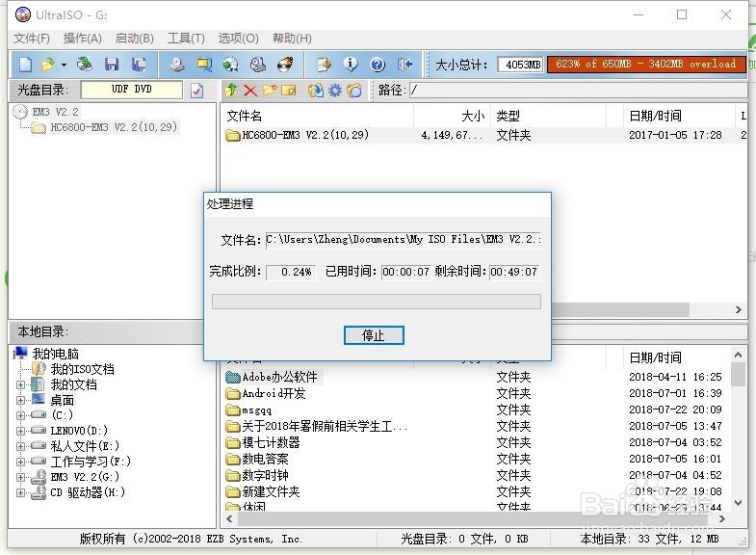Select 我的电脑 in local tree
This screenshot has width=756, height=555.
(56, 354)
